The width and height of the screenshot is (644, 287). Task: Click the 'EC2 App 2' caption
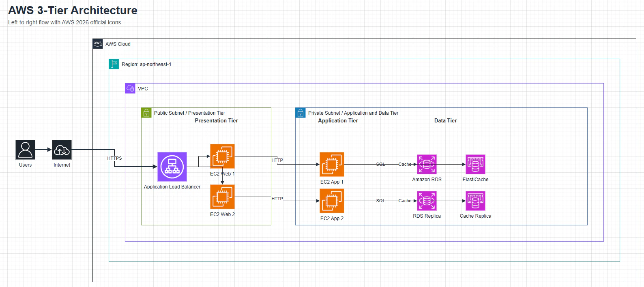[x=332, y=218]
